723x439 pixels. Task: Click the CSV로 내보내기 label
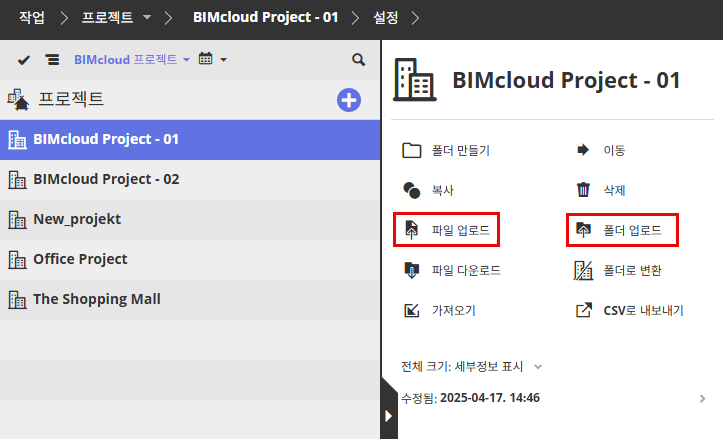pos(644,310)
